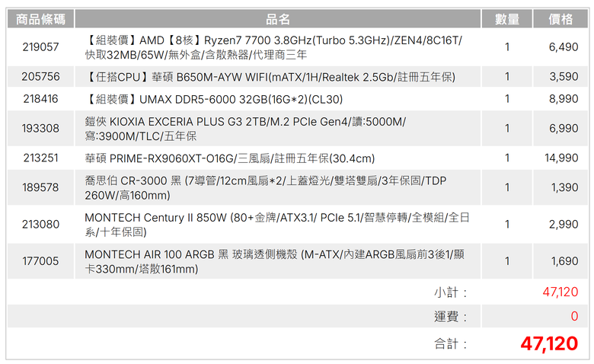The height and width of the screenshot is (364, 594).
Task: Click the 品名 column header
Action: (278, 19)
